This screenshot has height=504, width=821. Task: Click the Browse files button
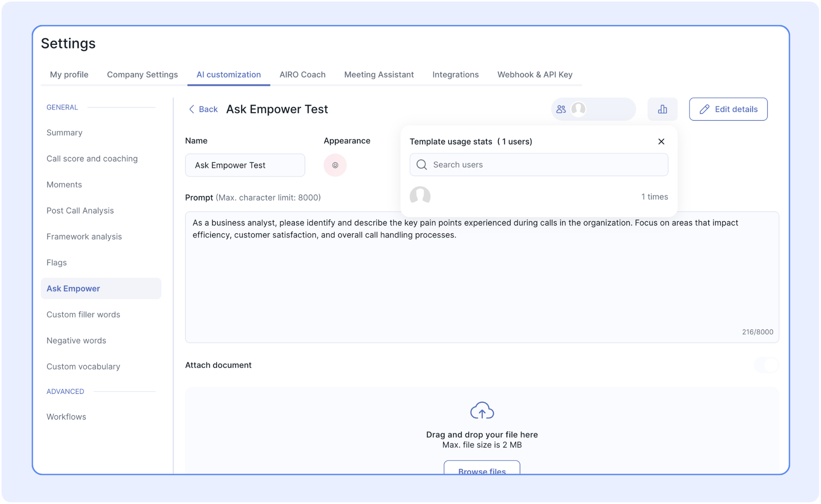click(481, 470)
